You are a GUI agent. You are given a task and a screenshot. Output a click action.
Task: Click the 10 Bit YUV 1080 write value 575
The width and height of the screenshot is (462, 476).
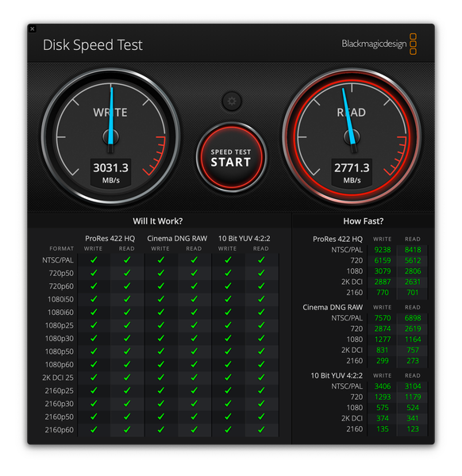[383, 408]
